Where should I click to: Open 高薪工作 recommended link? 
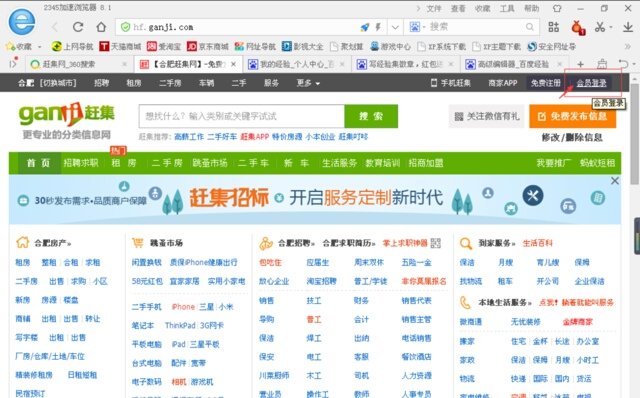pos(189,137)
